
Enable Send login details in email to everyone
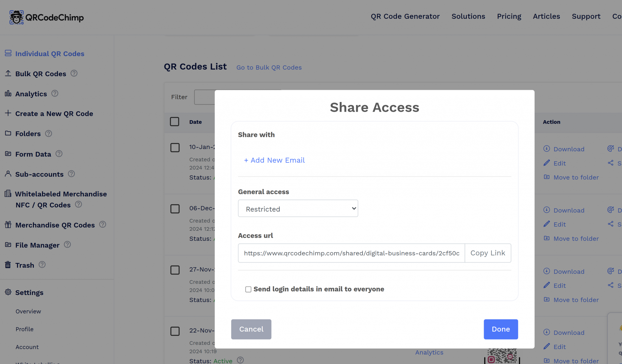click(x=248, y=289)
